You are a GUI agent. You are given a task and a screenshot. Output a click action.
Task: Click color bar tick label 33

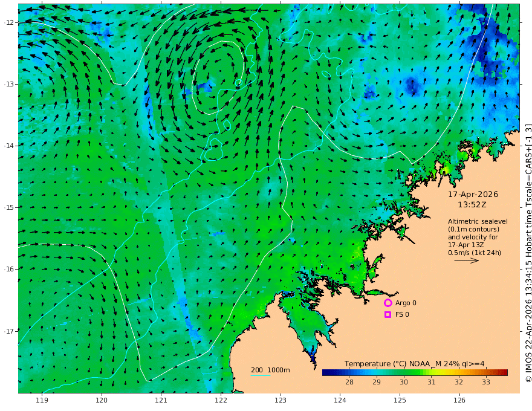tap(486, 382)
